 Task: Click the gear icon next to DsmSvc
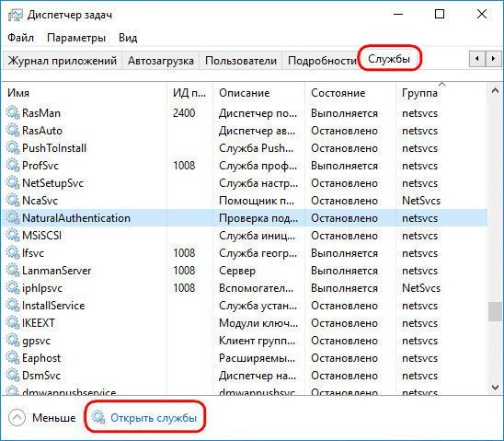(x=13, y=375)
